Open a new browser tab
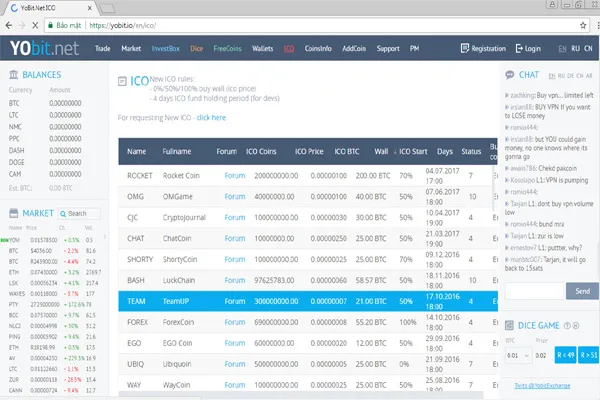 click(x=108, y=8)
